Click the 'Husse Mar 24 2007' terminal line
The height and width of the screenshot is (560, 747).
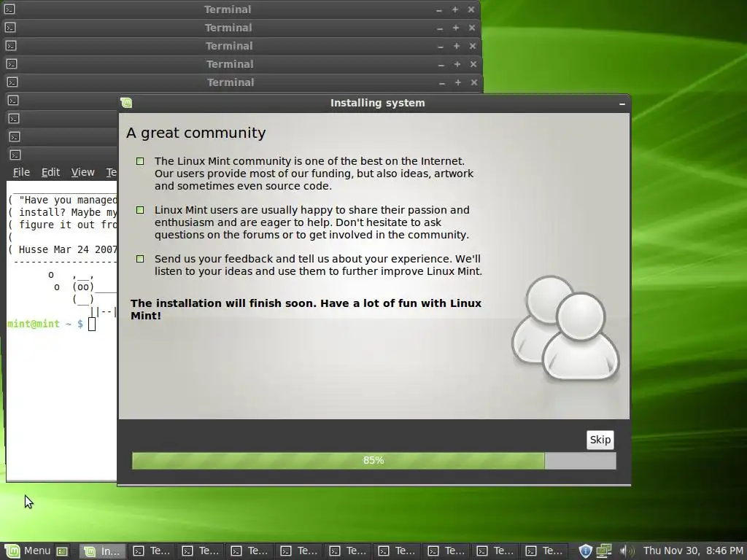point(68,249)
